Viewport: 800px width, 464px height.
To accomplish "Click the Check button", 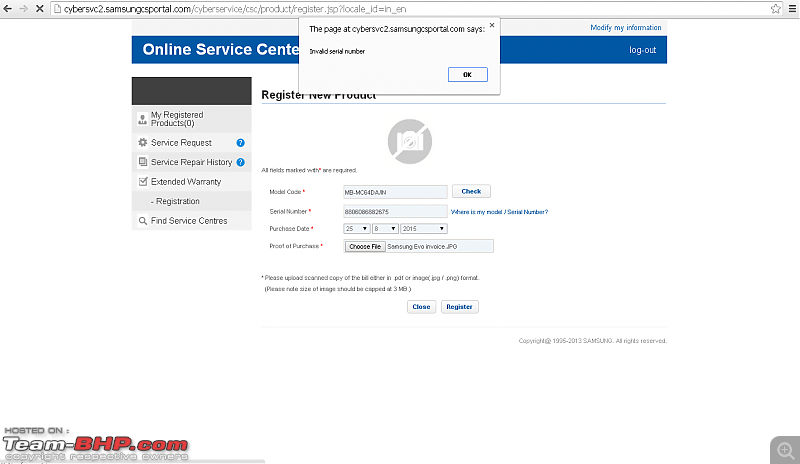I will [471, 191].
